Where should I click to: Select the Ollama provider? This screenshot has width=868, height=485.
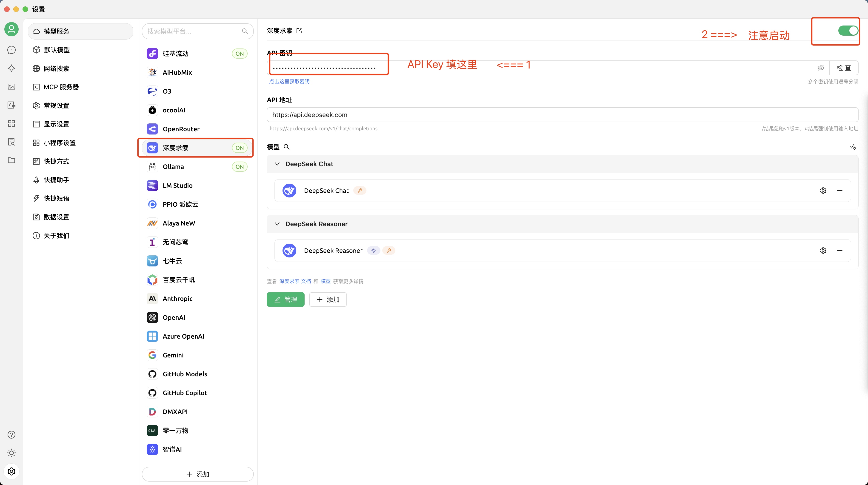pyautogui.click(x=197, y=167)
